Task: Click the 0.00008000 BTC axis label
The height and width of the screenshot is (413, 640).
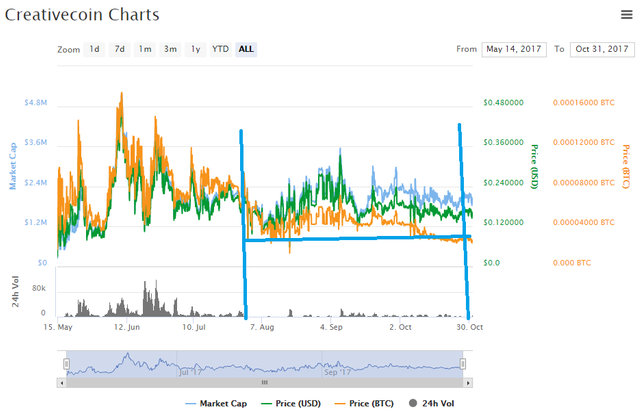Action: [584, 182]
